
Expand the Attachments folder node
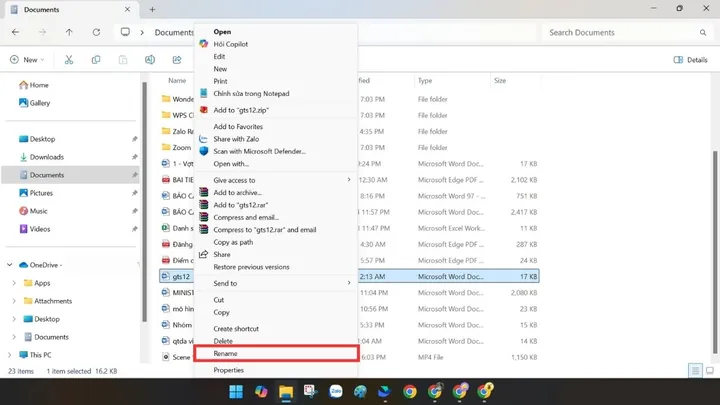pyautogui.click(x=14, y=301)
